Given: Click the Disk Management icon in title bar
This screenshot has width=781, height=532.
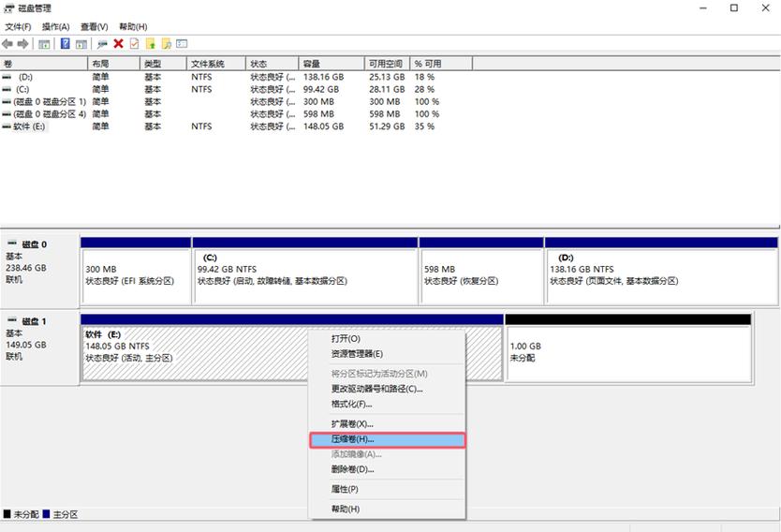Looking at the screenshot, I should pos(9,8).
